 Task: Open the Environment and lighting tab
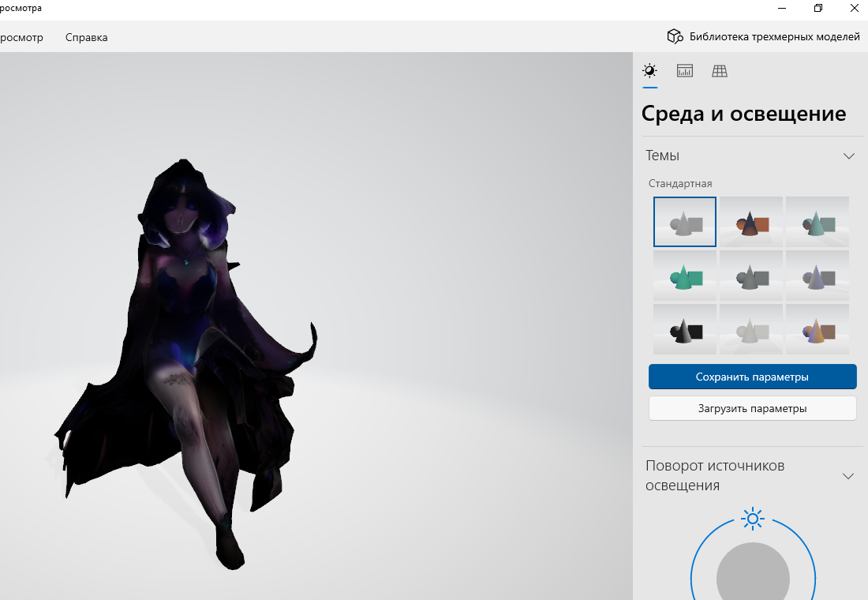(x=650, y=71)
